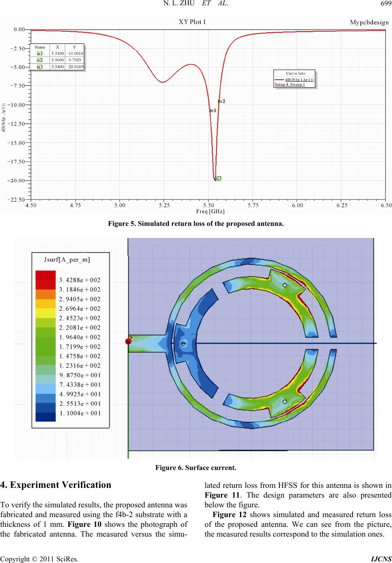Select the -12.50 tick on the vertical axis
Viewport: 392px width, 563px height.
point(15,123)
